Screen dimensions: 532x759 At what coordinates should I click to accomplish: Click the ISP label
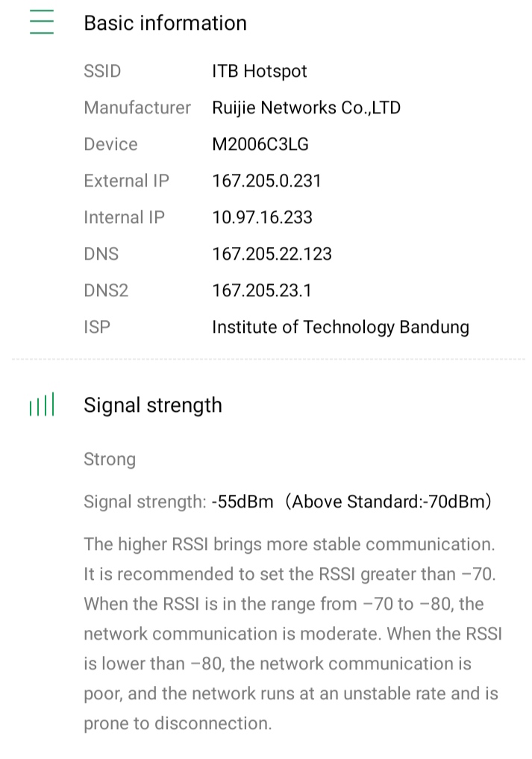point(97,328)
